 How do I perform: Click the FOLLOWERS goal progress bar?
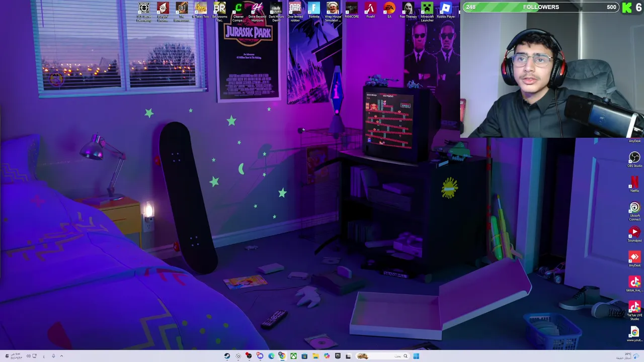click(x=541, y=7)
